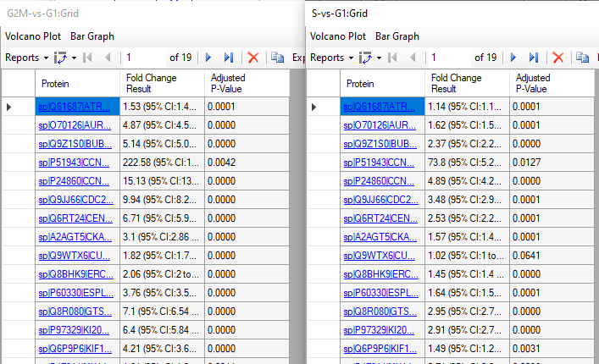This screenshot has width=599, height=364.
Task: Select the 0.0042 adjusted p-value cell
Action: point(247,163)
